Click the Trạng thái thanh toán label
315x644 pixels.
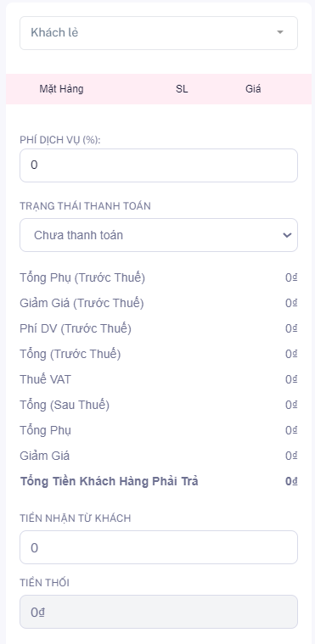(x=85, y=206)
